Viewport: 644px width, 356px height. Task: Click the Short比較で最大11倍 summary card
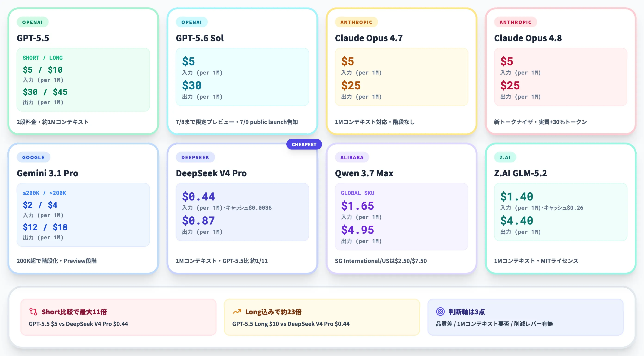point(118,317)
